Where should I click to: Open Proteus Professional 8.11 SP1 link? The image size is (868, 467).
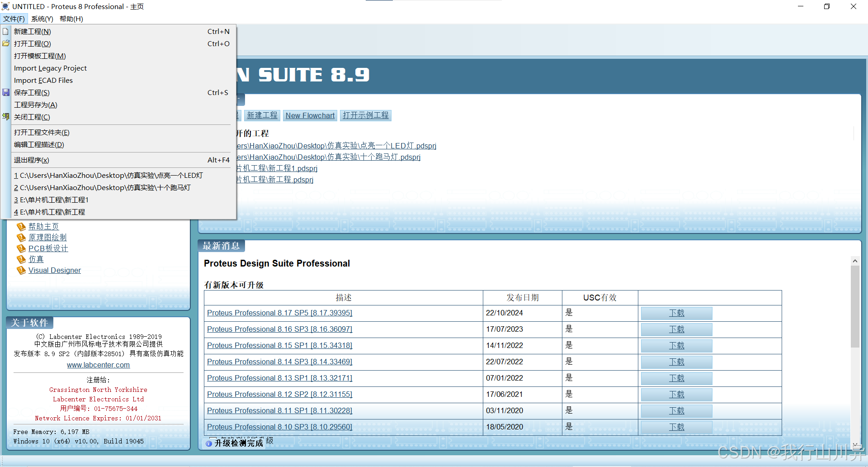[279, 410]
